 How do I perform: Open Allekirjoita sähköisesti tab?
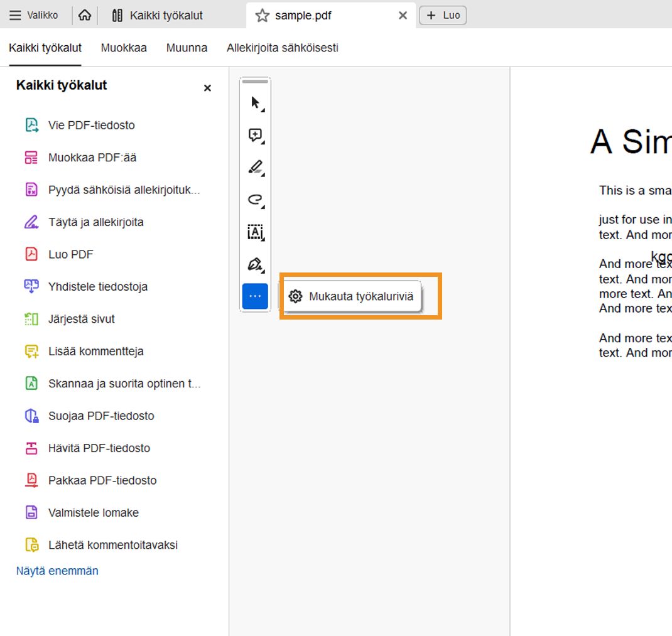[282, 48]
